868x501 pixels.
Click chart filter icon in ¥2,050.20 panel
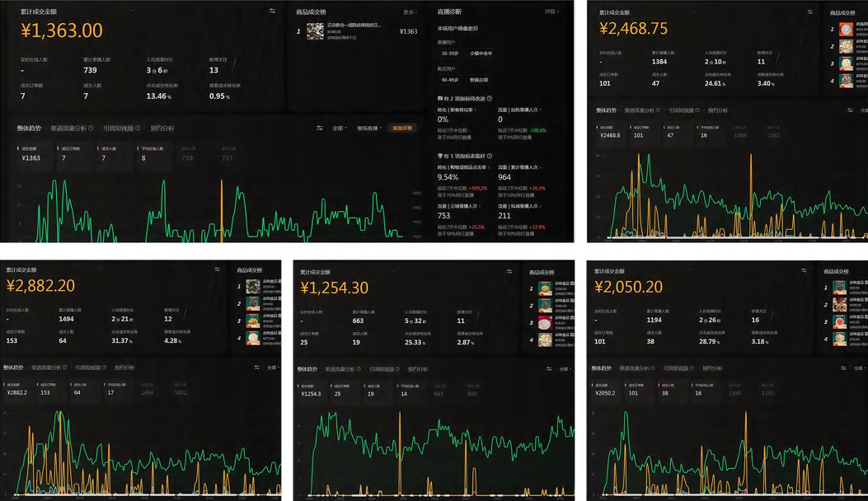coord(843,368)
